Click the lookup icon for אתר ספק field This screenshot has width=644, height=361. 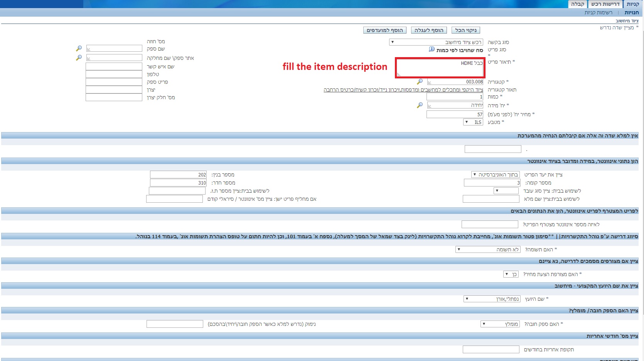(x=79, y=58)
